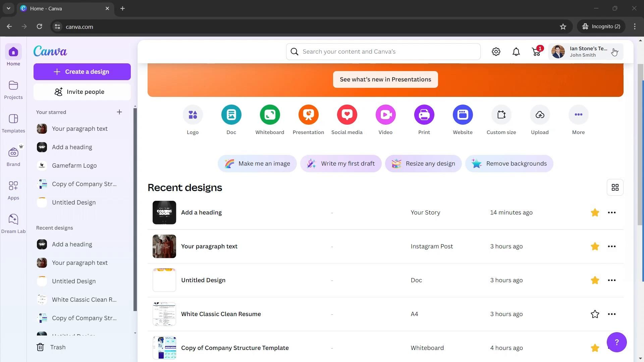Open More options for Your paragraph text
644x362 pixels.
[611, 246]
